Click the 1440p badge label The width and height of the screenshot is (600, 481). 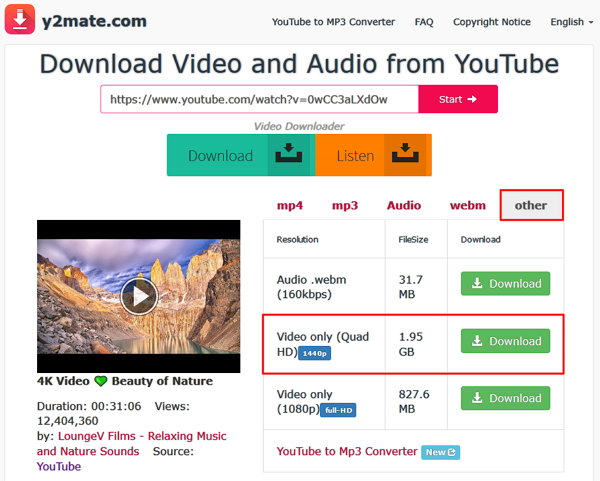click(315, 353)
